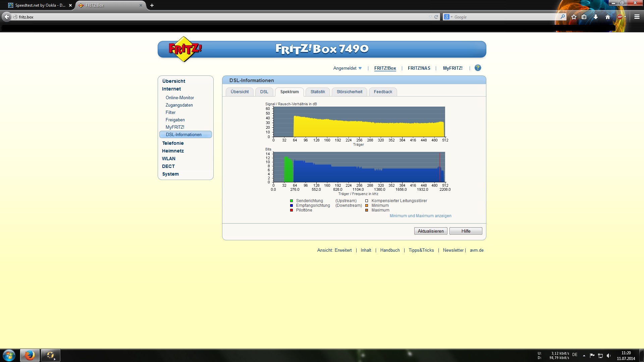The width and height of the screenshot is (644, 362).
Task: Click the reload page icon
Action: [436, 17]
